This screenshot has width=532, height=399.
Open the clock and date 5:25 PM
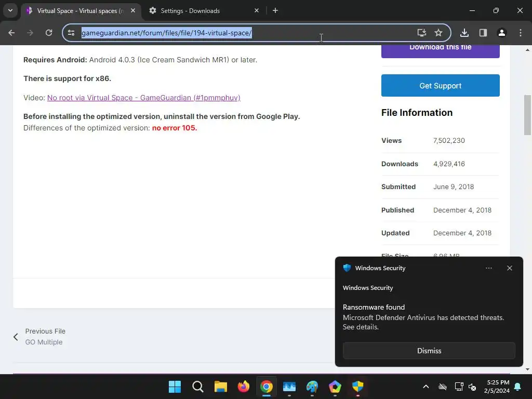click(497, 387)
